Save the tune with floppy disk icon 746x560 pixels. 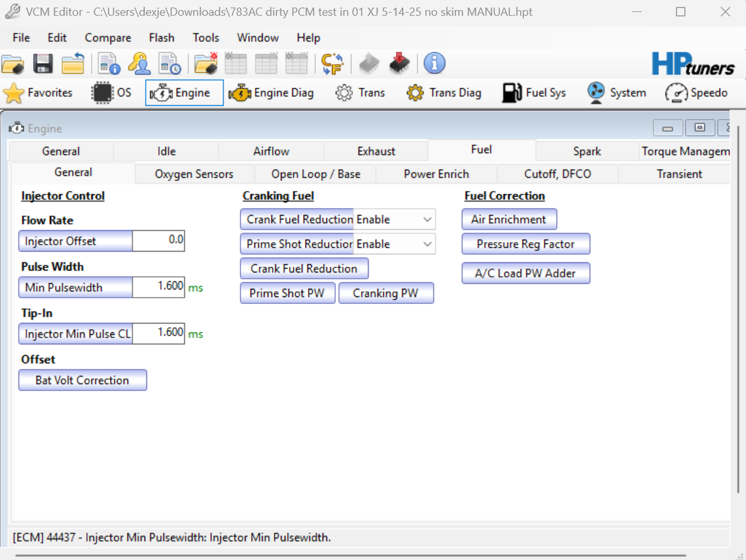[43, 64]
